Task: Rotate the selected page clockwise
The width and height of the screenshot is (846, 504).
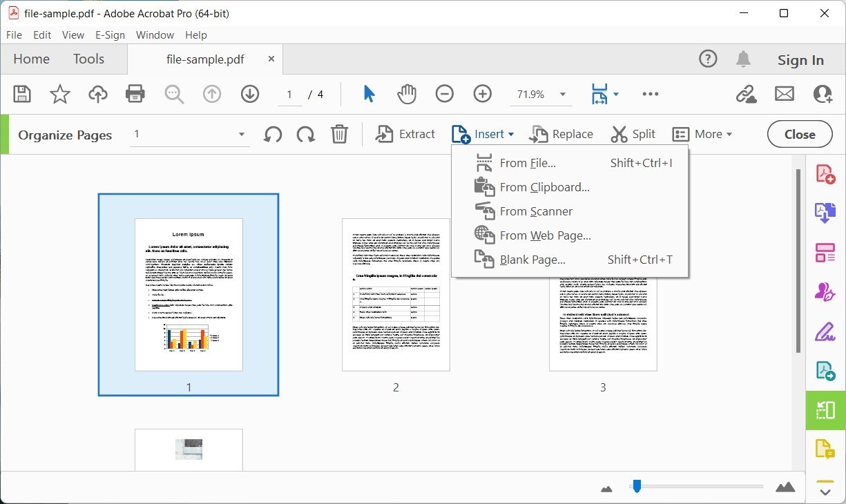Action: (x=306, y=135)
